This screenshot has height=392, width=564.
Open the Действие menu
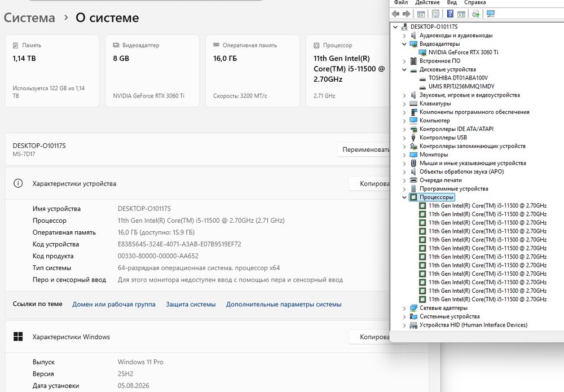(428, 2)
